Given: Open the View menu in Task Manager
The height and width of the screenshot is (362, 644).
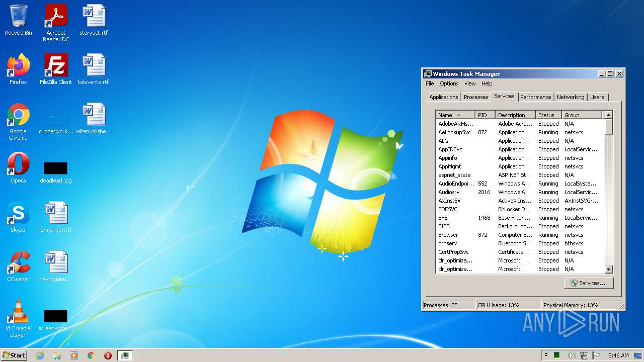Looking at the screenshot, I should [470, 83].
